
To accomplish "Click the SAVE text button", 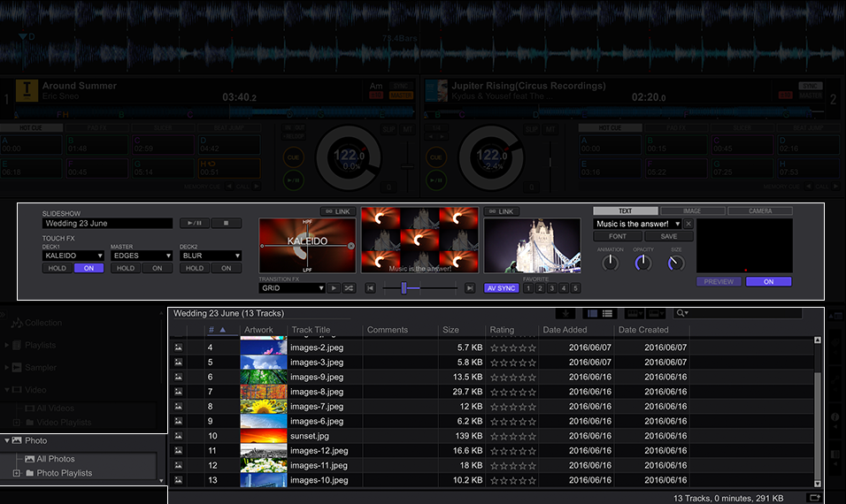I will (669, 236).
